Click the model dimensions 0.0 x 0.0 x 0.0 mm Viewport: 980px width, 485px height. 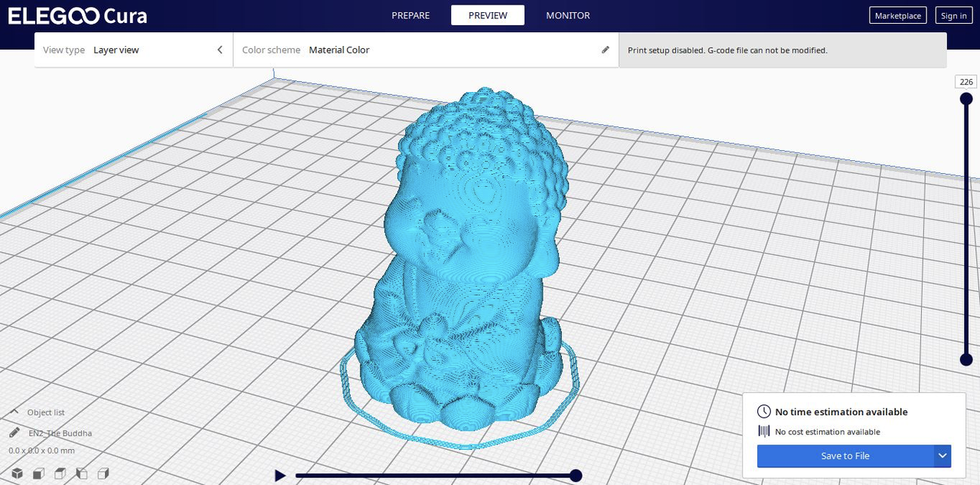click(x=42, y=451)
